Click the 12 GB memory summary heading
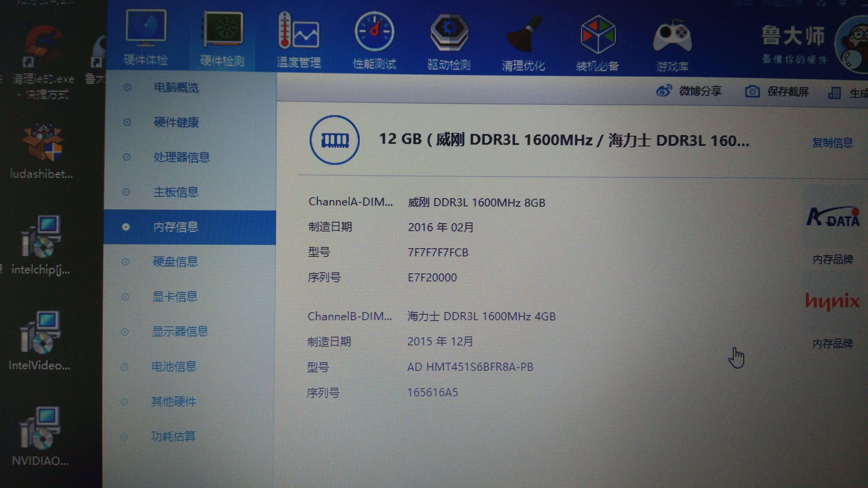The image size is (868, 488). tap(564, 140)
